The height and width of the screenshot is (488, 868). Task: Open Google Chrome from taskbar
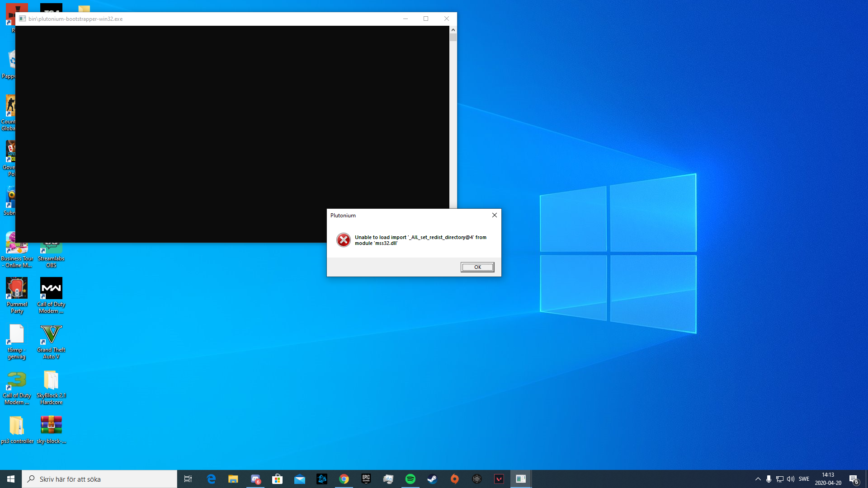click(344, 479)
